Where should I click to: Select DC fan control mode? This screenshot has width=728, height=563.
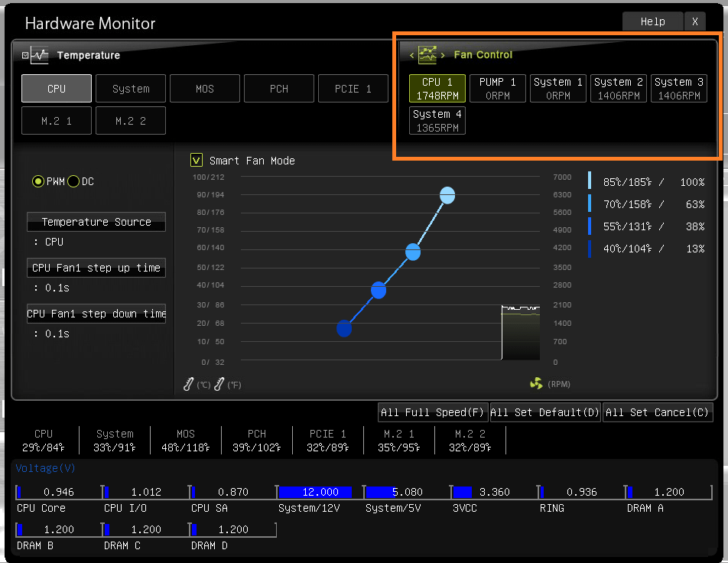[x=73, y=181]
